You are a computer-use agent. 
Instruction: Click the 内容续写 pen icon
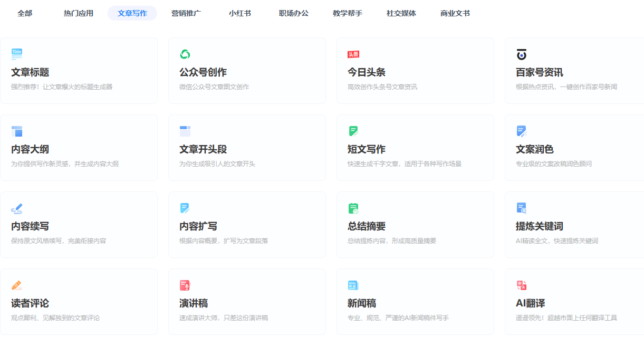[x=17, y=208]
